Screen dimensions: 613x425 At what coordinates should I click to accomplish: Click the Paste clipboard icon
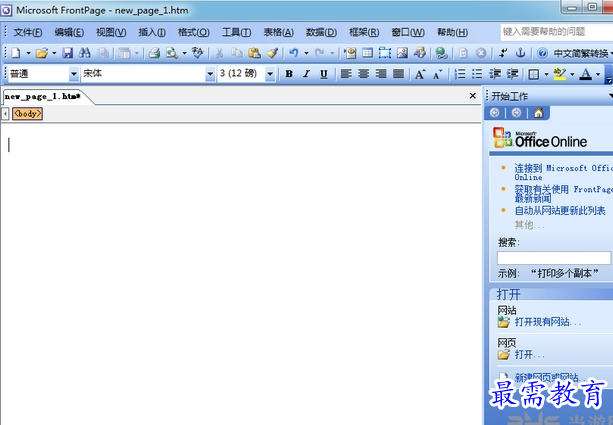[x=254, y=53]
